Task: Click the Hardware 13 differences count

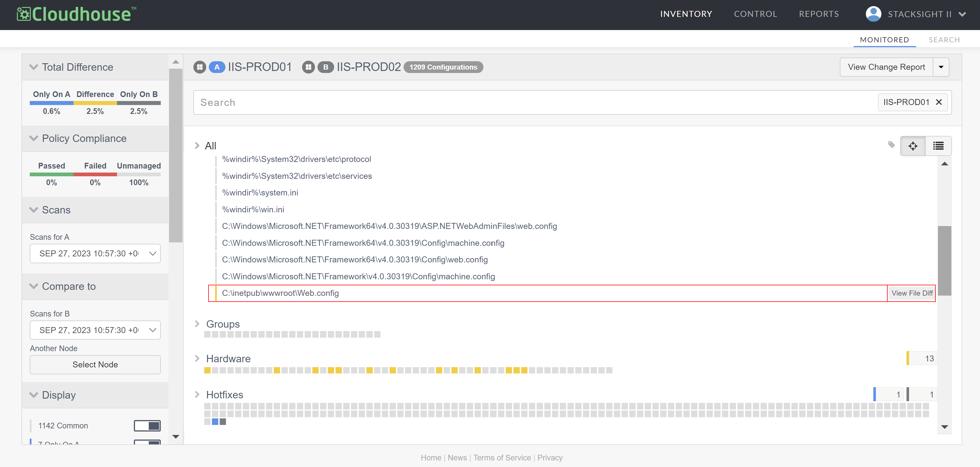Action: [921, 359]
